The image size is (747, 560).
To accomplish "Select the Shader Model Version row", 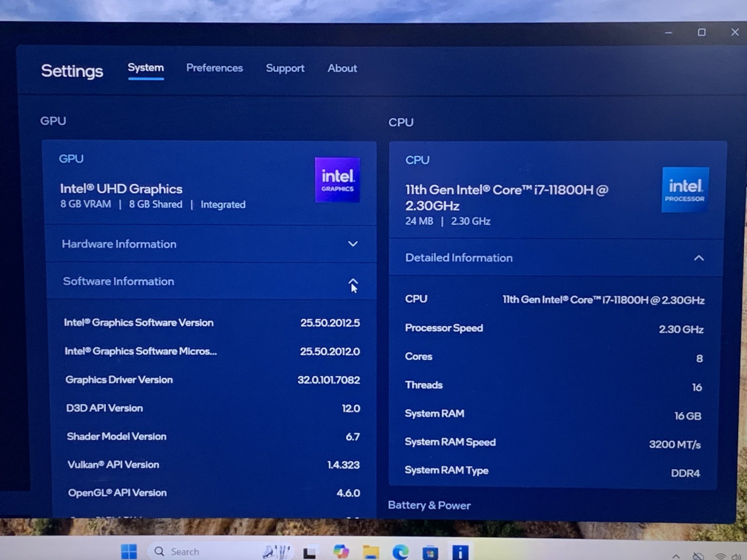I will [213, 437].
